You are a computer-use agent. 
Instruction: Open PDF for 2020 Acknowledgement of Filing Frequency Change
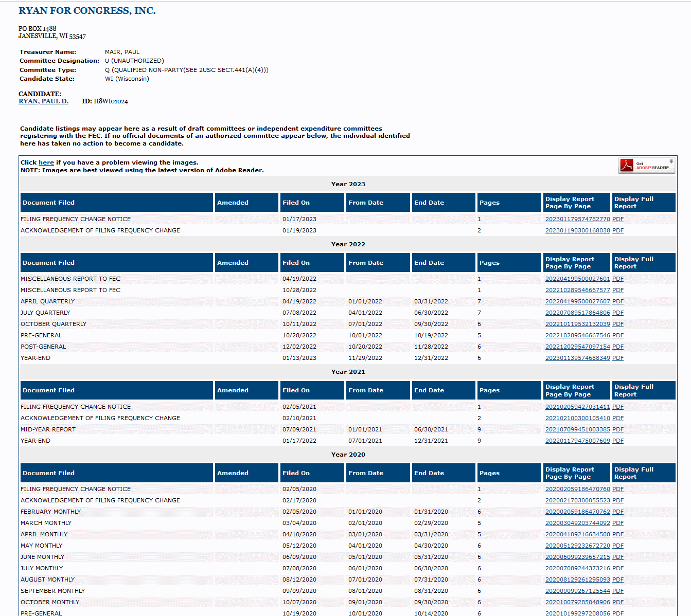618,500
